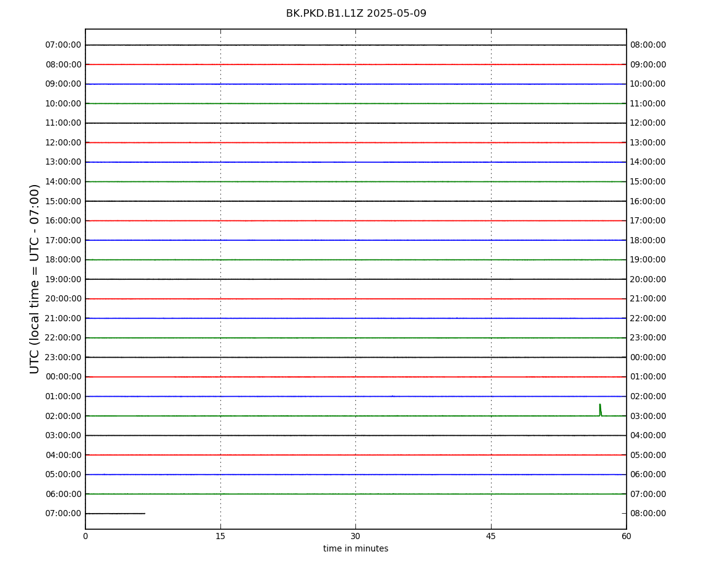The height and width of the screenshot is (588, 712).
Task: Click right-axis end time label 07:00:00
Action: point(648,494)
